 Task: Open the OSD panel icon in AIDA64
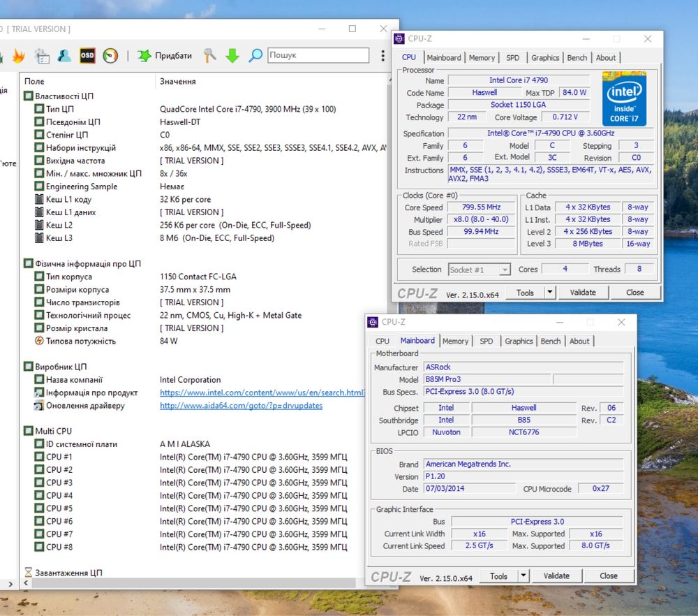pyautogui.click(x=87, y=56)
